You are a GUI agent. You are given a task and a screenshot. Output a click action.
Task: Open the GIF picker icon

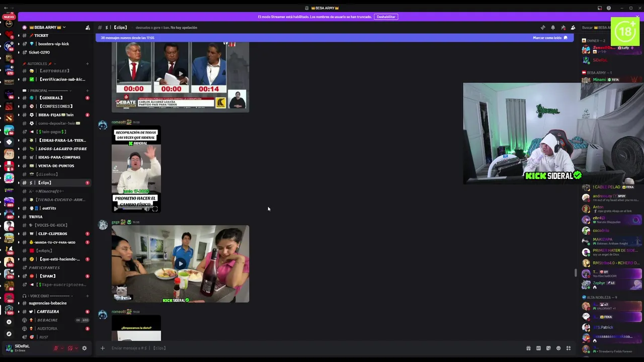click(538, 348)
